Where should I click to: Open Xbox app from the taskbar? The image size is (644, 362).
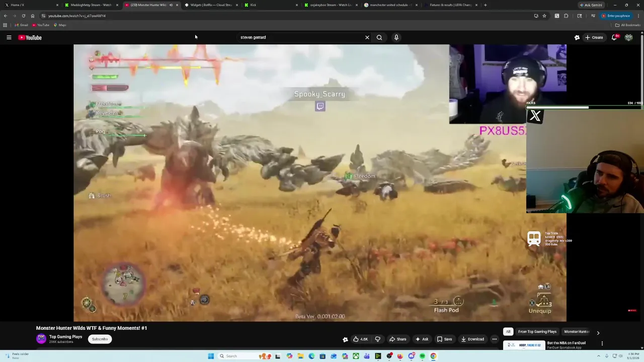pos(356,356)
